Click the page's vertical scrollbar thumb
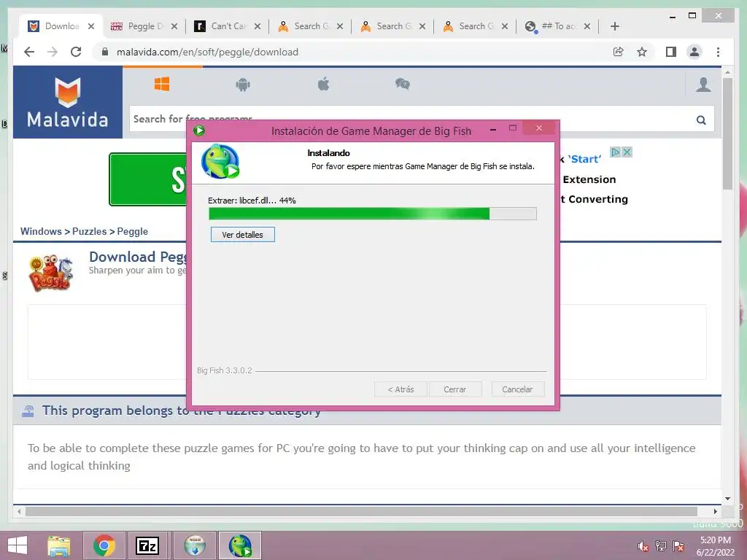 pyautogui.click(x=727, y=133)
